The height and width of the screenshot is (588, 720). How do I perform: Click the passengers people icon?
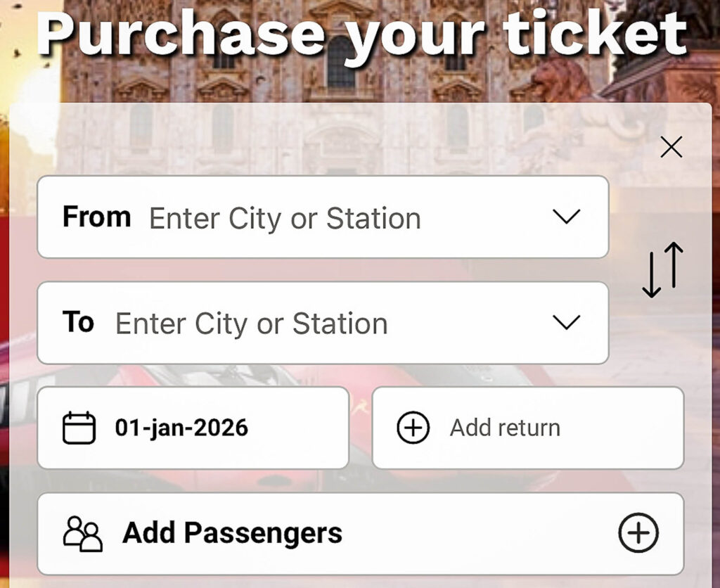(x=83, y=533)
